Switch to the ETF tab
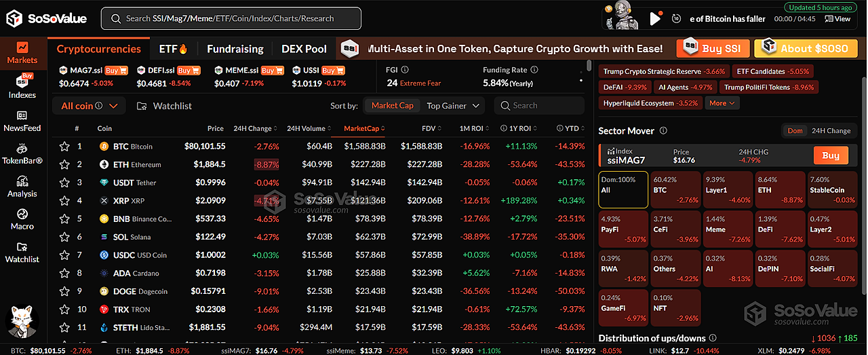This screenshot has height=355, width=868. point(173,49)
